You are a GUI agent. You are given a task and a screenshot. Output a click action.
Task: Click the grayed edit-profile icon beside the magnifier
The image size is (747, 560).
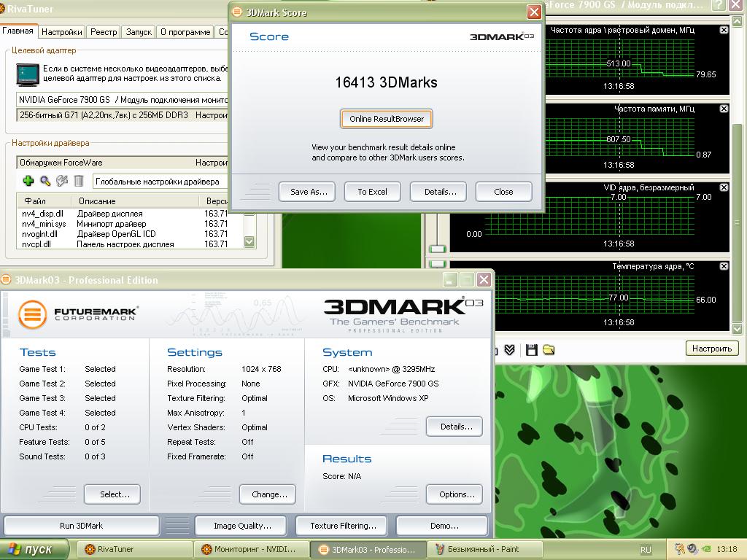[62, 181]
